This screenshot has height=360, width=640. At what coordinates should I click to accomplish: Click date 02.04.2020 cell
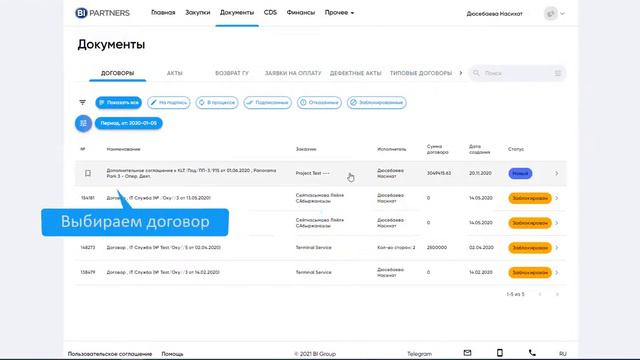[x=481, y=248]
